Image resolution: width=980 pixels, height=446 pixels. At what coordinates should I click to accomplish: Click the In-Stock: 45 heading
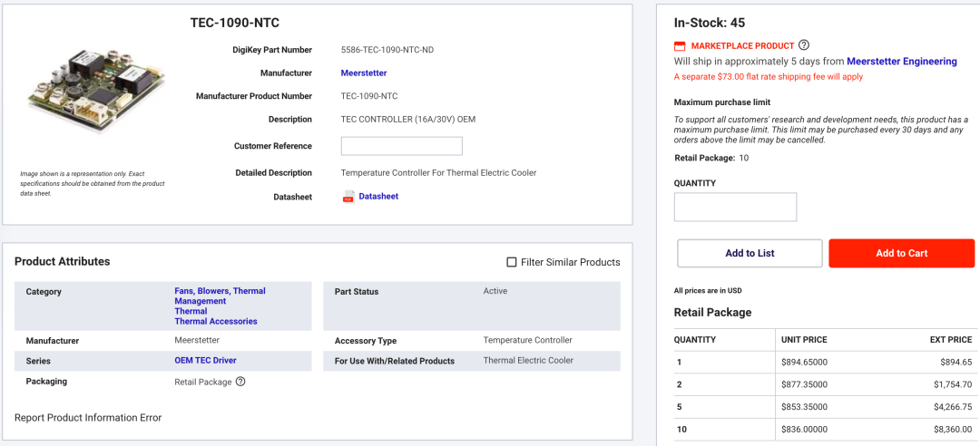(x=710, y=23)
